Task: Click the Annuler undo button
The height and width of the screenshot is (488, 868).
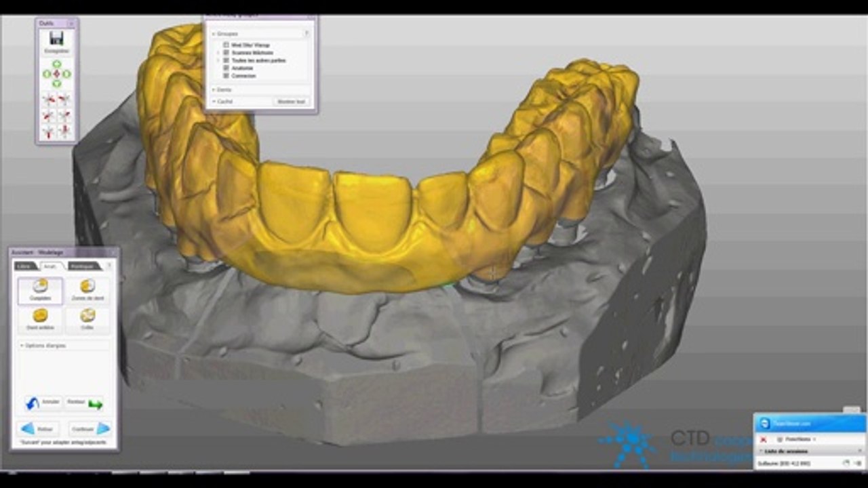Action: [43, 403]
